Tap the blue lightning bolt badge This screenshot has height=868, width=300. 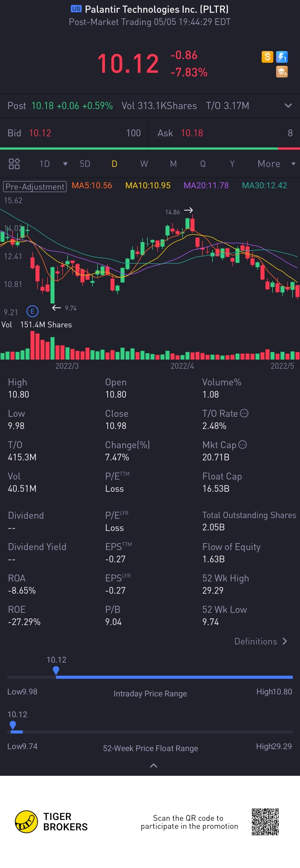point(282,57)
